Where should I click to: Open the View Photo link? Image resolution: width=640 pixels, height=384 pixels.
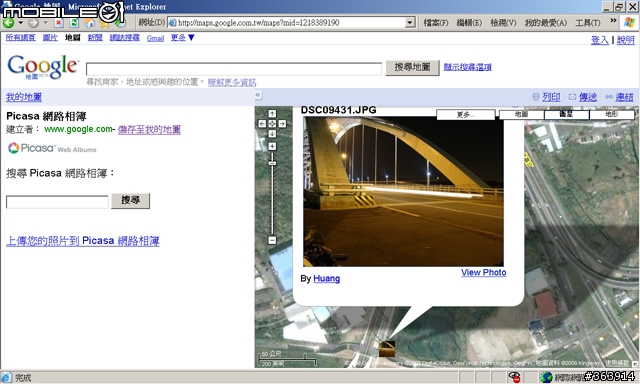[484, 273]
